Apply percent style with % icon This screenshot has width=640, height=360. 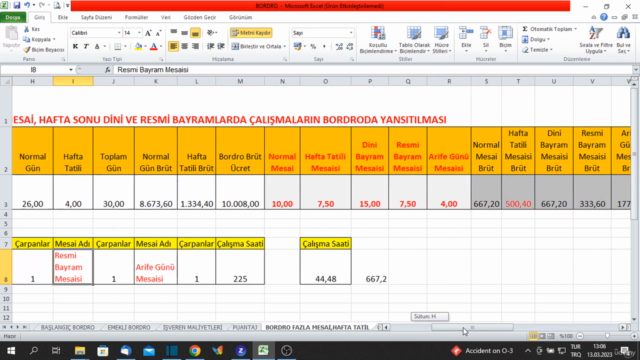tap(313, 47)
